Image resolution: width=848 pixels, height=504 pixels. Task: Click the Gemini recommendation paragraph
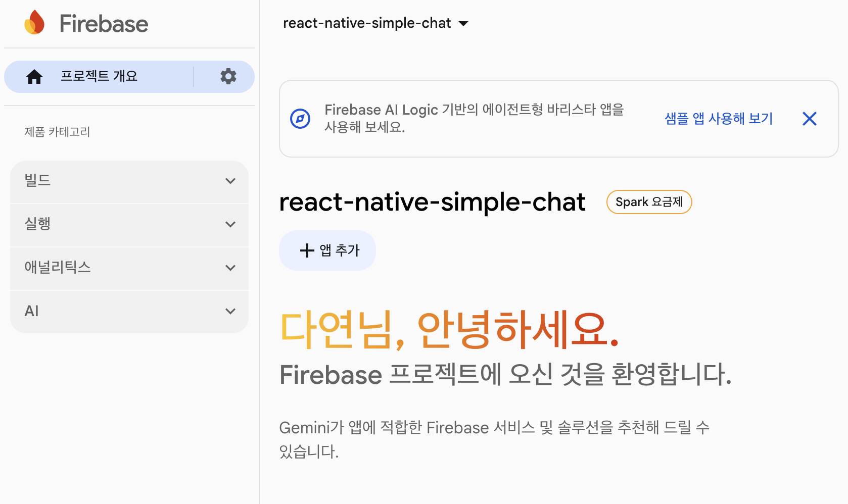point(494,439)
